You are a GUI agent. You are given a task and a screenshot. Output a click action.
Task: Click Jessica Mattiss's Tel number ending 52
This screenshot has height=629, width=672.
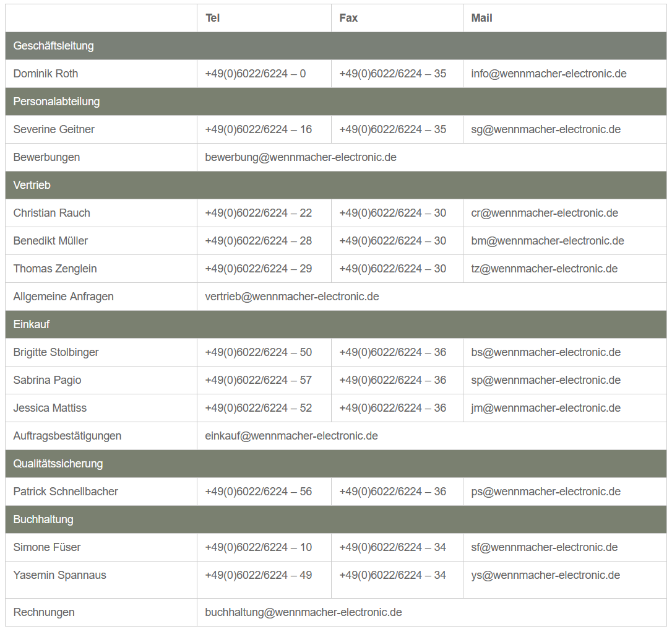259,408
